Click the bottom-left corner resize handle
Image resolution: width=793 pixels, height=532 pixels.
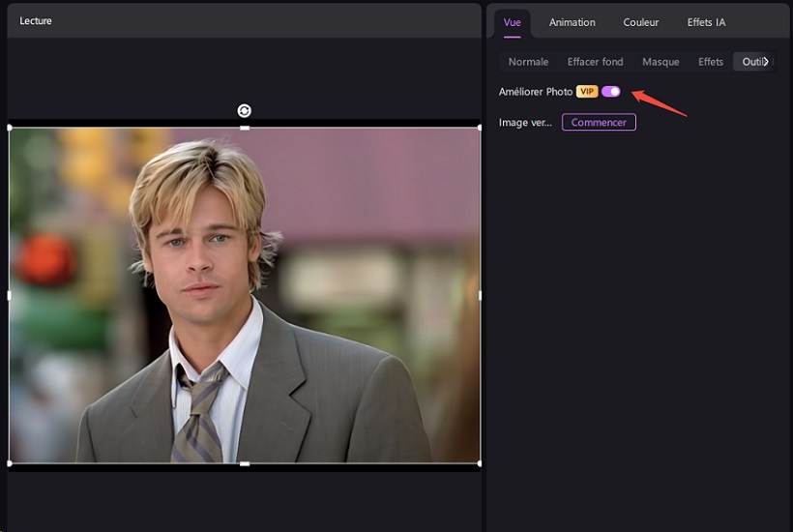(10, 463)
